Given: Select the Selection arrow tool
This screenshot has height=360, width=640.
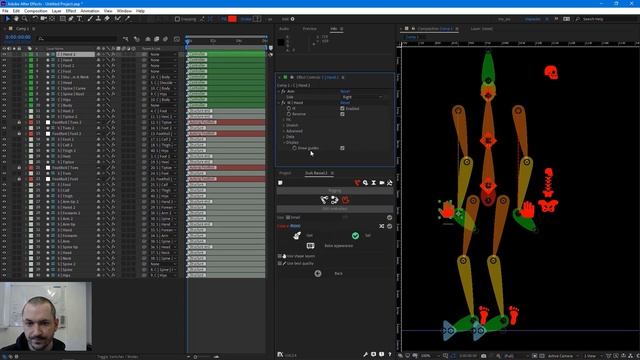Looking at the screenshot, I should tap(7, 19).
